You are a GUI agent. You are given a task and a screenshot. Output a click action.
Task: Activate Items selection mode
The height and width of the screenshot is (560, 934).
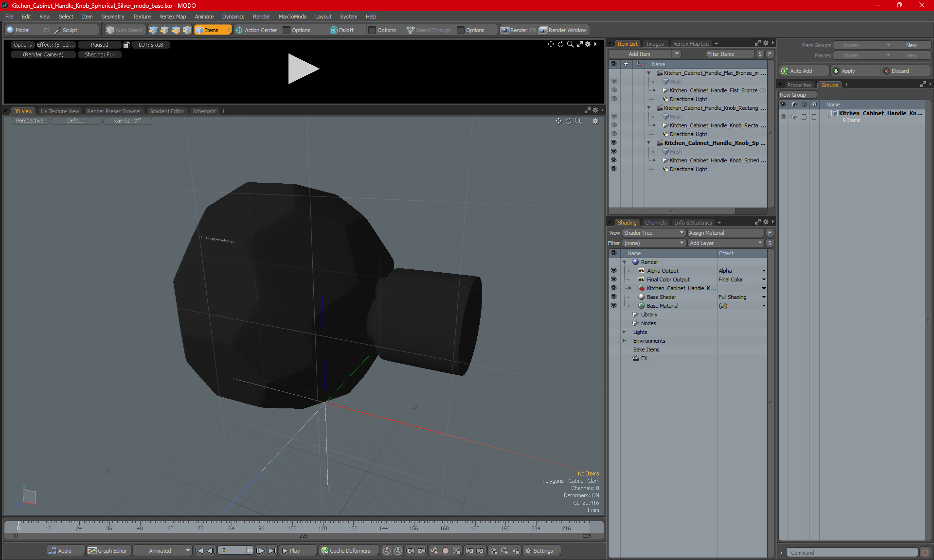tap(213, 30)
